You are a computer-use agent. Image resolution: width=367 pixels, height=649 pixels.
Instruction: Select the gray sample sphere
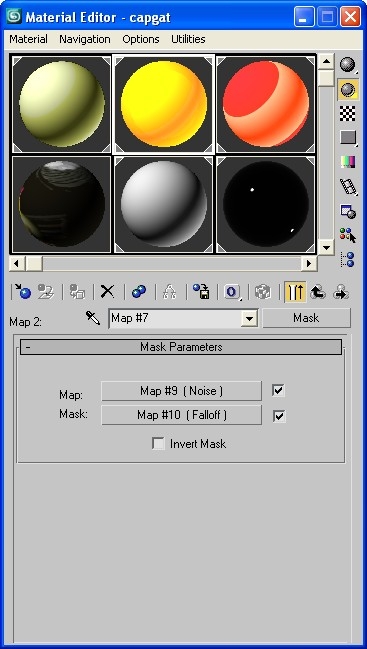164,204
